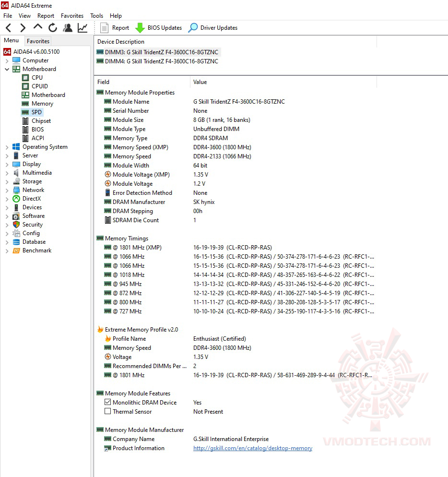Click the Security shield icon in the tree

point(16,225)
